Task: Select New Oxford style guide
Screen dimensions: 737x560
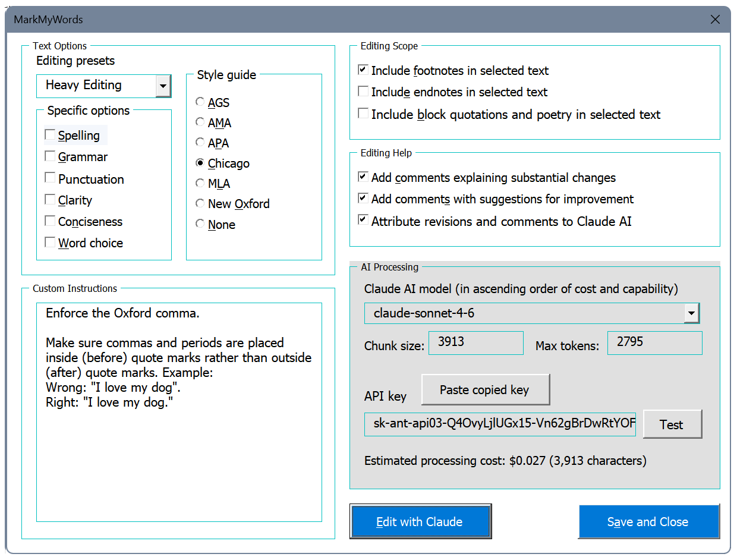Action: click(x=200, y=203)
